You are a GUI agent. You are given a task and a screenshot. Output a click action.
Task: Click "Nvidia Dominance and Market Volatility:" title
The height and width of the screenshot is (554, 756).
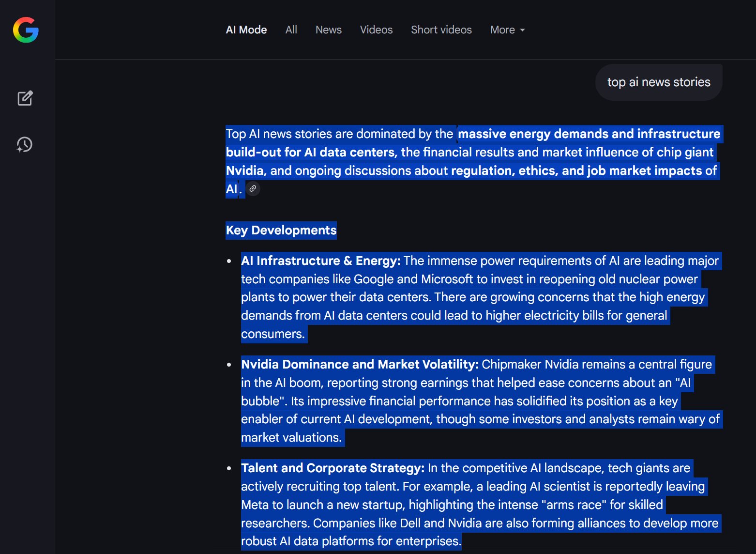click(x=360, y=365)
